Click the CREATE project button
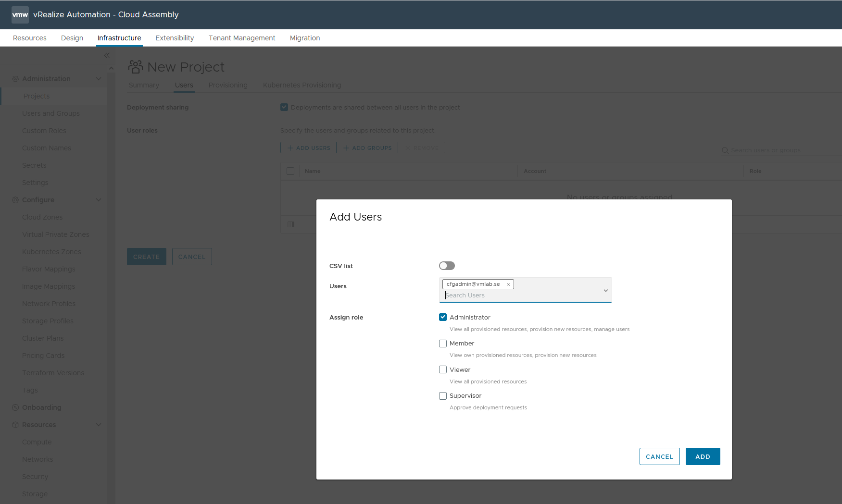This screenshot has width=842, height=504. pyautogui.click(x=147, y=257)
